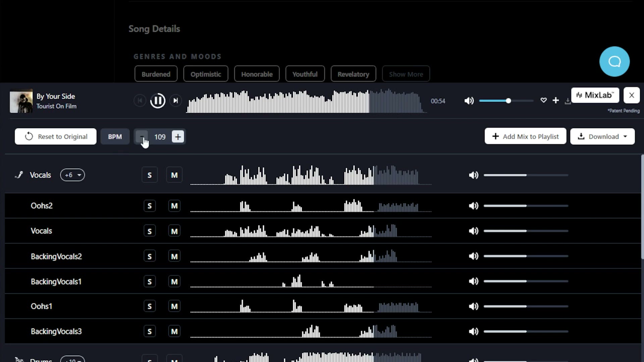Open the Download dropdown
The width and height of the screenshot is (644, 362).
(602, 136)
